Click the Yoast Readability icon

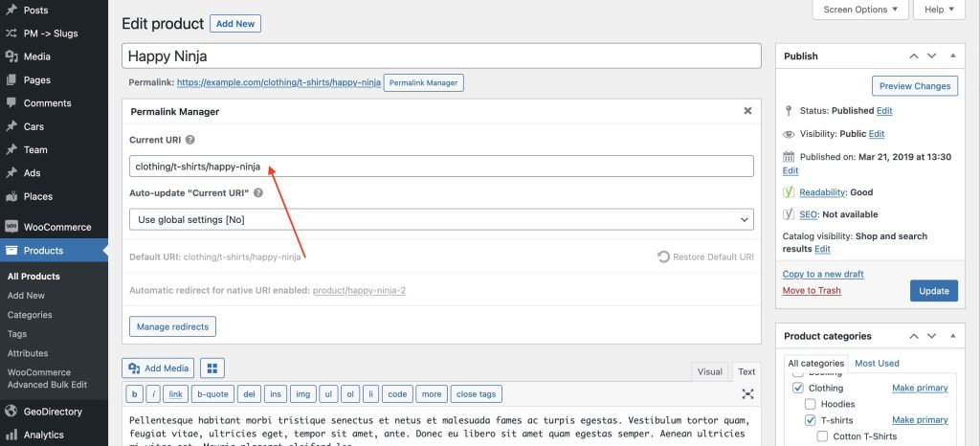[789, 192]
